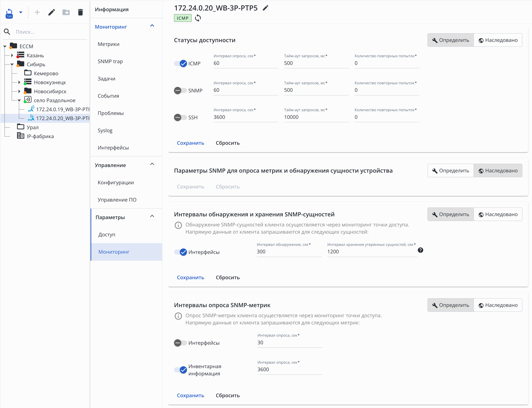
Task: Expand the Казань tree node
Action: pyautogui.click(x=12, y=55)
